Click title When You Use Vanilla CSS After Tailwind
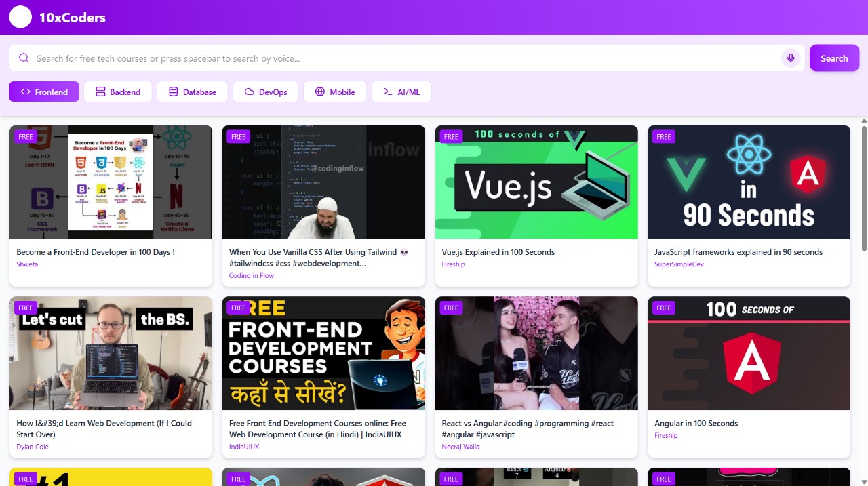The image size is (868, 486). (x=319, y=258)
